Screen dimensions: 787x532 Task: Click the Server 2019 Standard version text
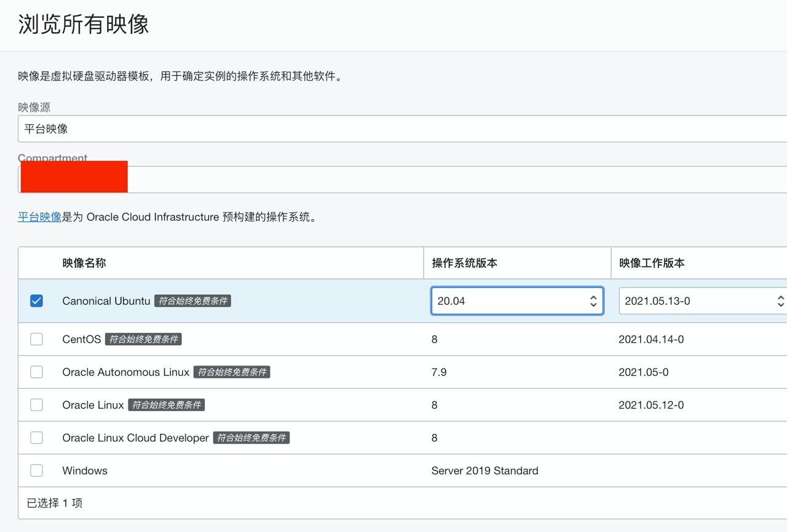coord(485,471)
